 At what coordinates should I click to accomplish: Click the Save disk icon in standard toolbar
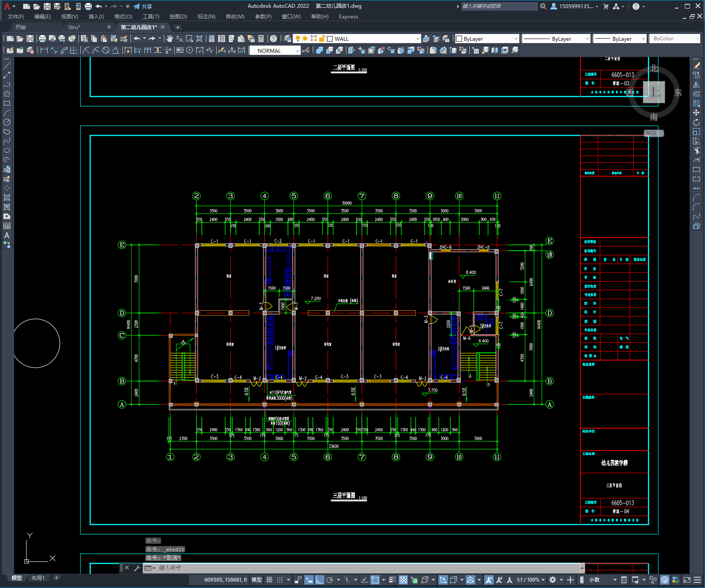click(30, 39)
